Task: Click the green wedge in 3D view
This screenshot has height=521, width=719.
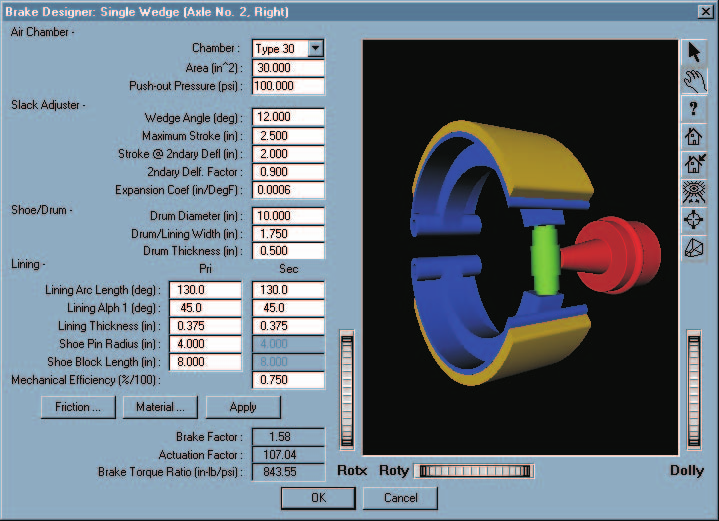Action: pyautogui.click(x=545, y=259)
